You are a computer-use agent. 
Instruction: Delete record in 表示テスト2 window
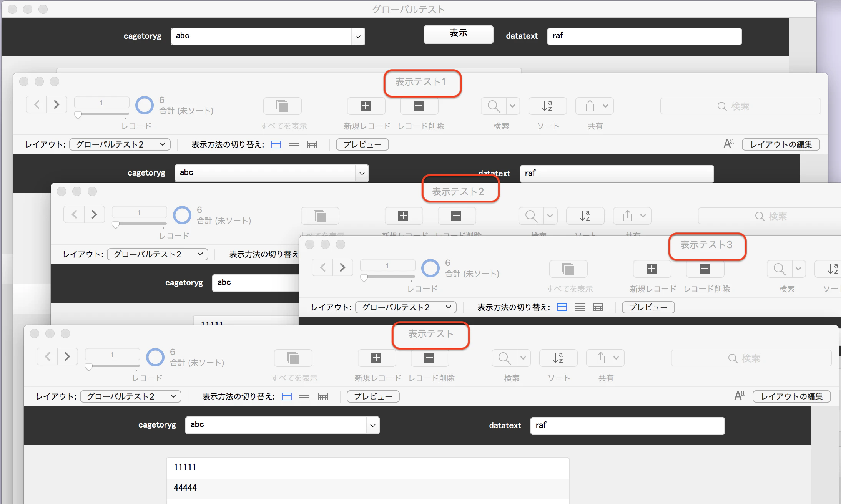(456, 216)
